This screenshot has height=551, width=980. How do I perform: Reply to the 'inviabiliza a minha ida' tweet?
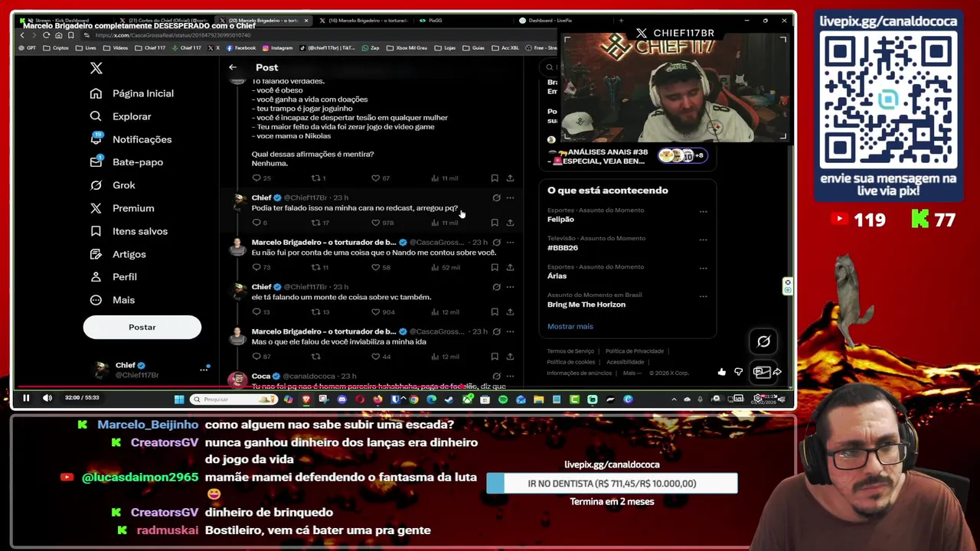click(256, 357)
